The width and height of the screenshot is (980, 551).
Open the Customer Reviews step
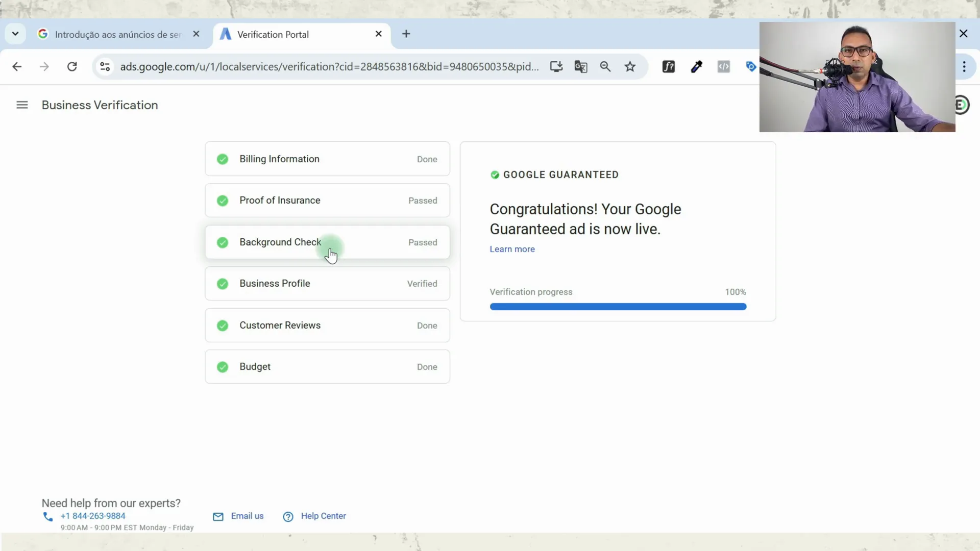(327, 325)
